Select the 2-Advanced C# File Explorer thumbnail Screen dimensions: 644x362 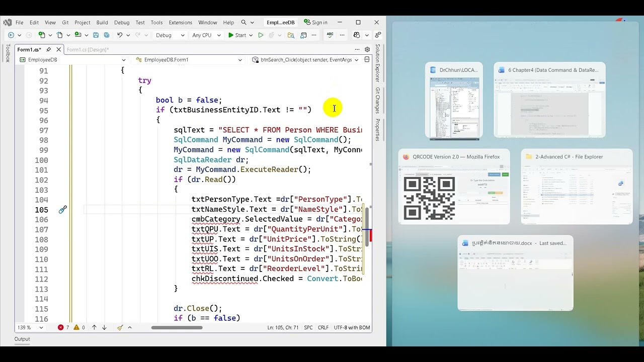point(577,187)
